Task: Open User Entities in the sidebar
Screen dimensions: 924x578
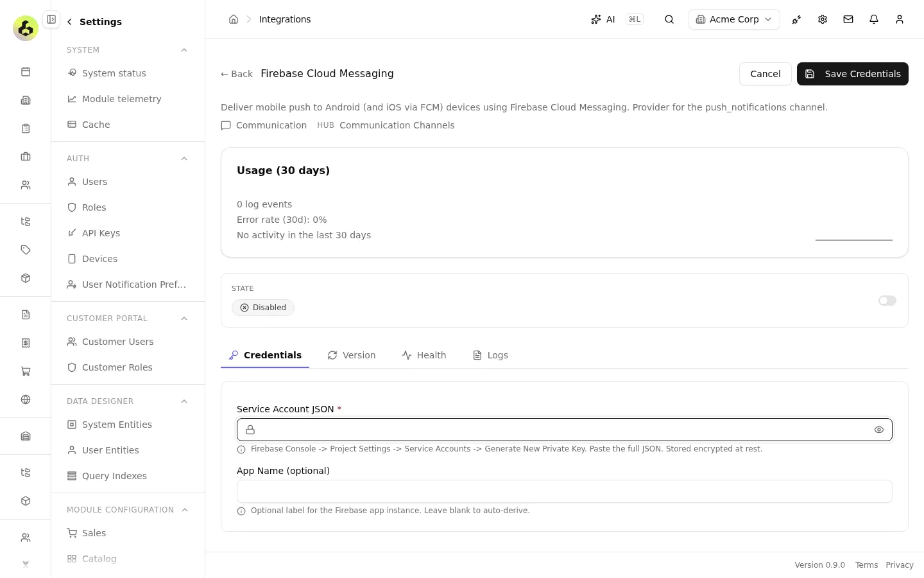Action: tap(128, 450)
